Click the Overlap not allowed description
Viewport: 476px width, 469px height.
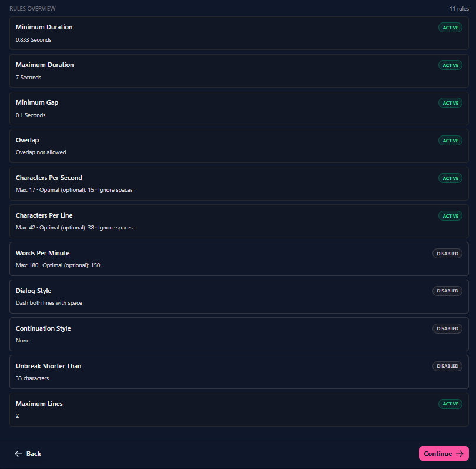pyautogui.click(x=41, y=152)
